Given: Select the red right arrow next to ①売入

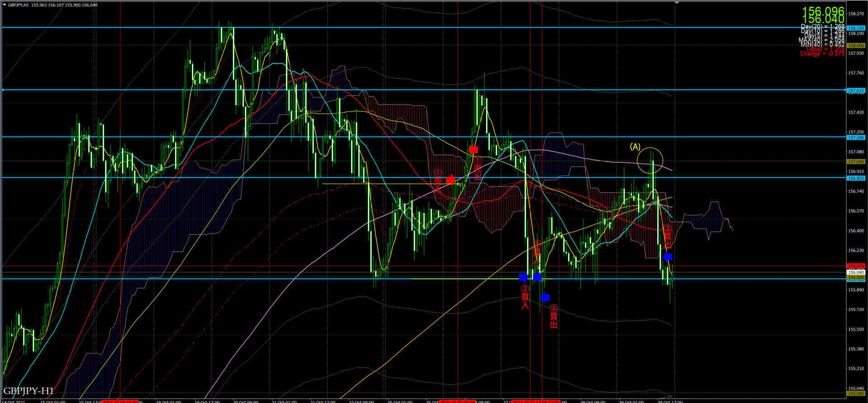Looking at the screenshot, I should (x=450, y=180).
